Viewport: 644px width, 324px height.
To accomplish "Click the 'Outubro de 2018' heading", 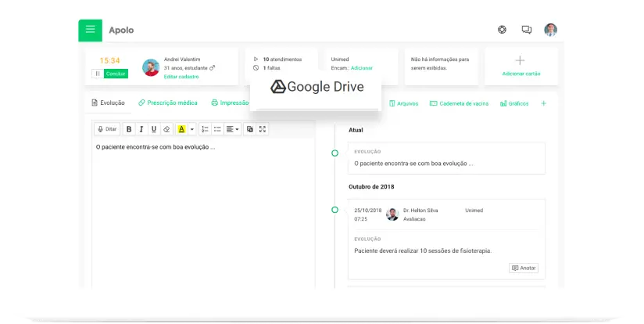I will pos(371,187).
